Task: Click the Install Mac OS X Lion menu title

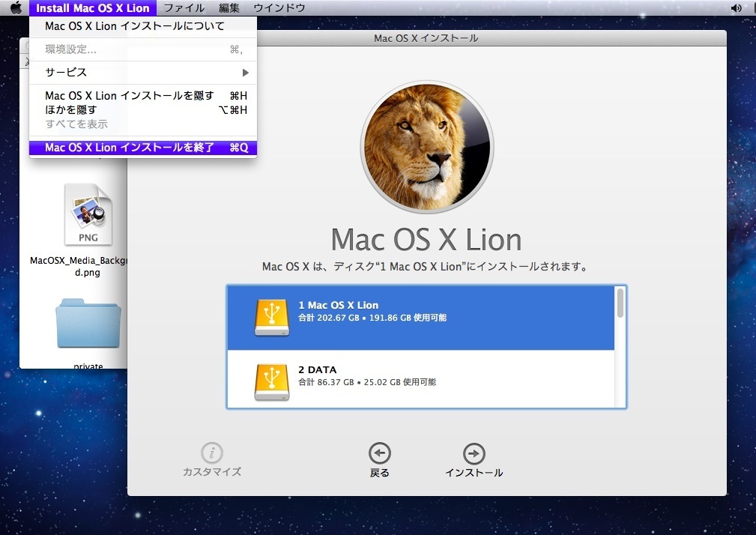Action: pos(93,8)
